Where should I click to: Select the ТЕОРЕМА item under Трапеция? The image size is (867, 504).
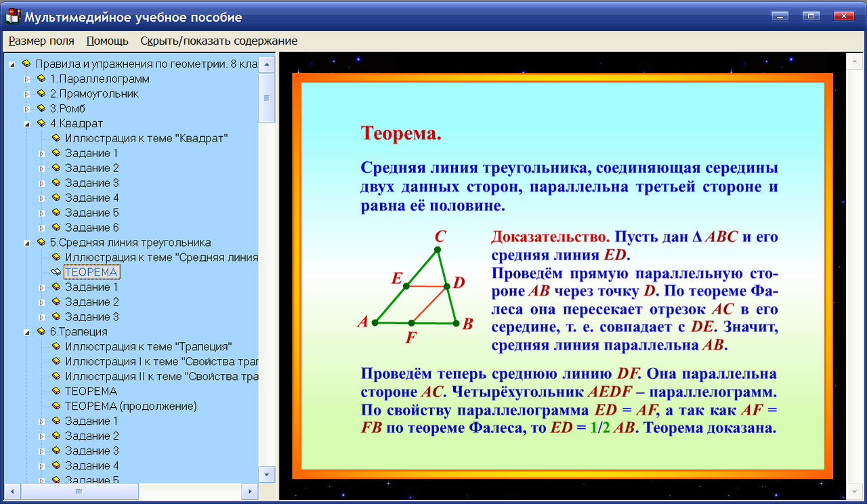coord(90,391)
